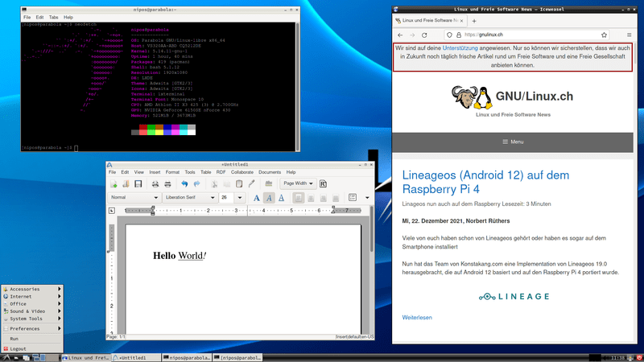The height and width of the screenshot is (362, 644).
Task: Choose Logout from the start menu
Action: [x=32, y=348]
